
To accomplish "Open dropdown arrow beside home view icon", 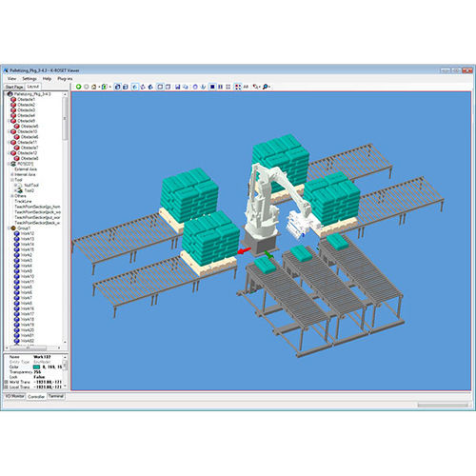I will [99, 87].
